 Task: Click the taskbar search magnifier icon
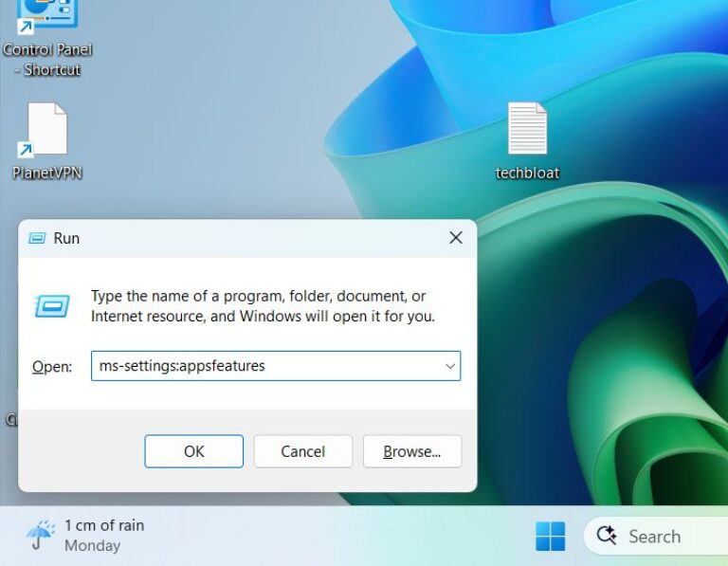pyautogui.click(x=607, y=536)
